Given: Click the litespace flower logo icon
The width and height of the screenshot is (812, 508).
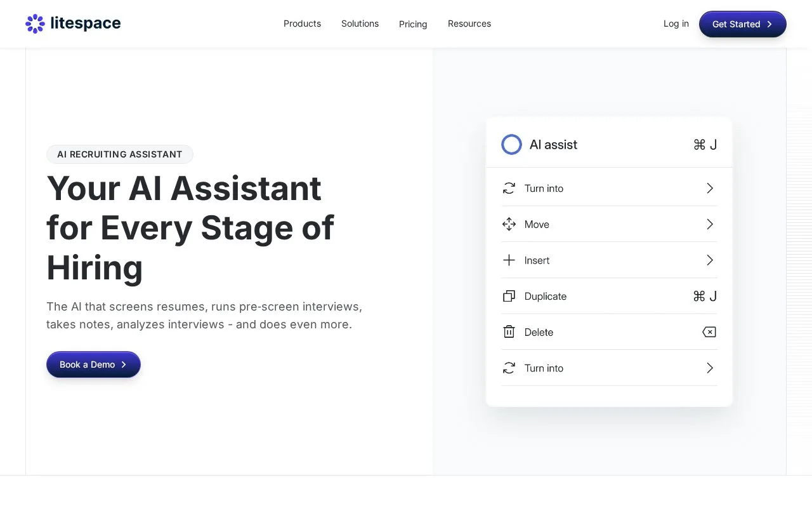Looking at the screenshot, I should click(x=35, y=23).
